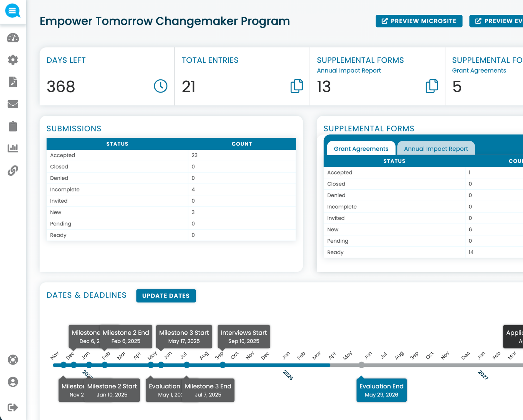Open the email envelope icon in sidebar
Screen dimensions: 523x420
tap(13, 104)
